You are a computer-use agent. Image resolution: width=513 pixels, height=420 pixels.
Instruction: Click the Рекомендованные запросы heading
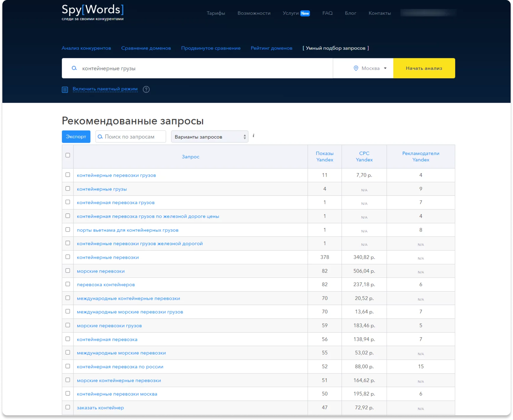coord(133,121)
